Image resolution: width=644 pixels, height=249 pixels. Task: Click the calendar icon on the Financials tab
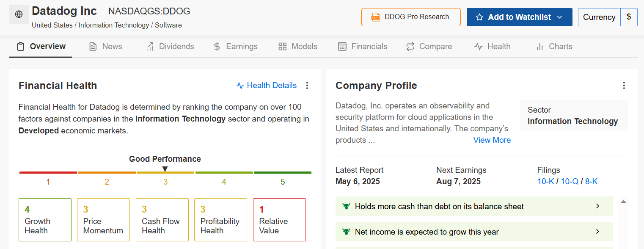coord(342,47)
